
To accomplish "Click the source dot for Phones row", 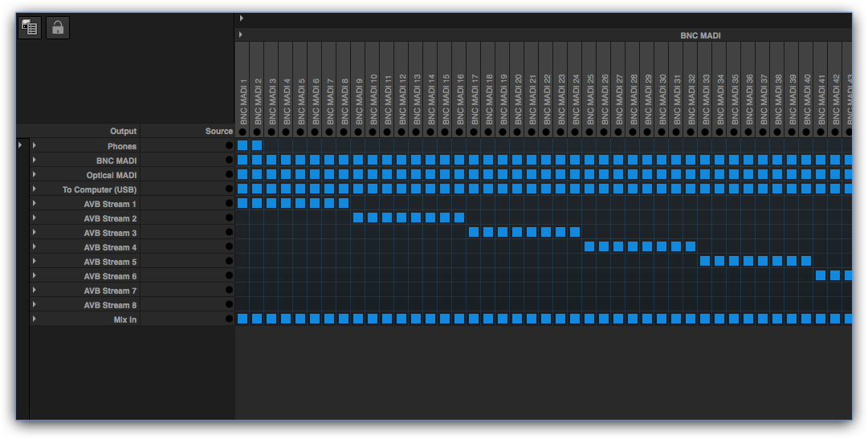I will click(x=229, y=146).
